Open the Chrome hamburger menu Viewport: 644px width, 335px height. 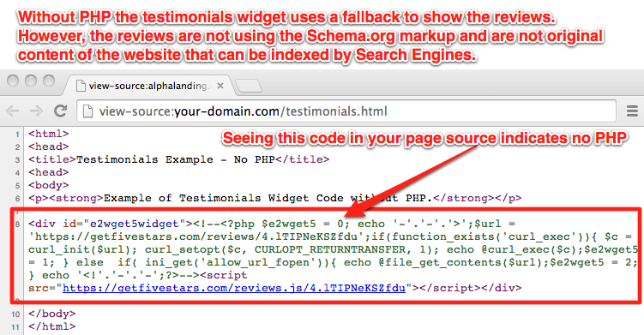click(x=632, y=111)
